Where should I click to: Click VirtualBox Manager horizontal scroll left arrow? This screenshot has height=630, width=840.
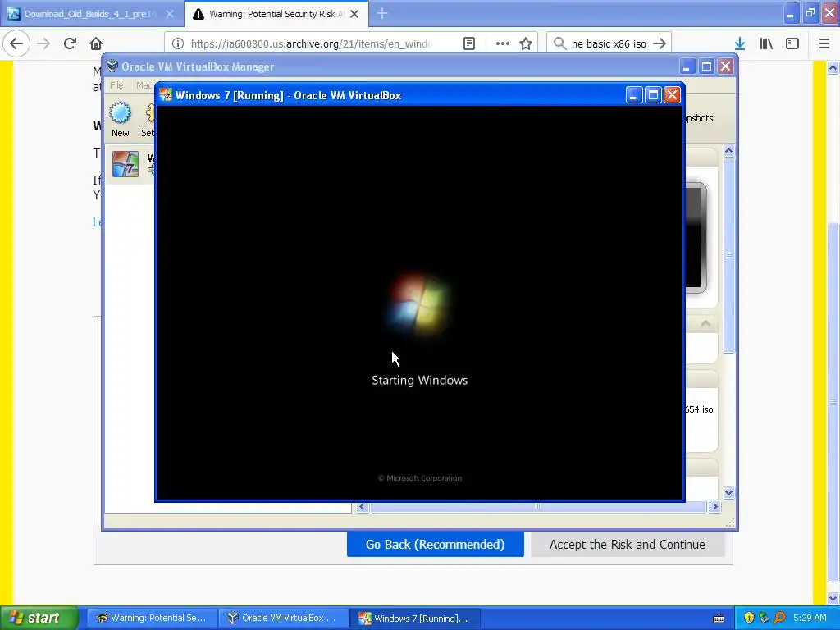click(363, 507)
